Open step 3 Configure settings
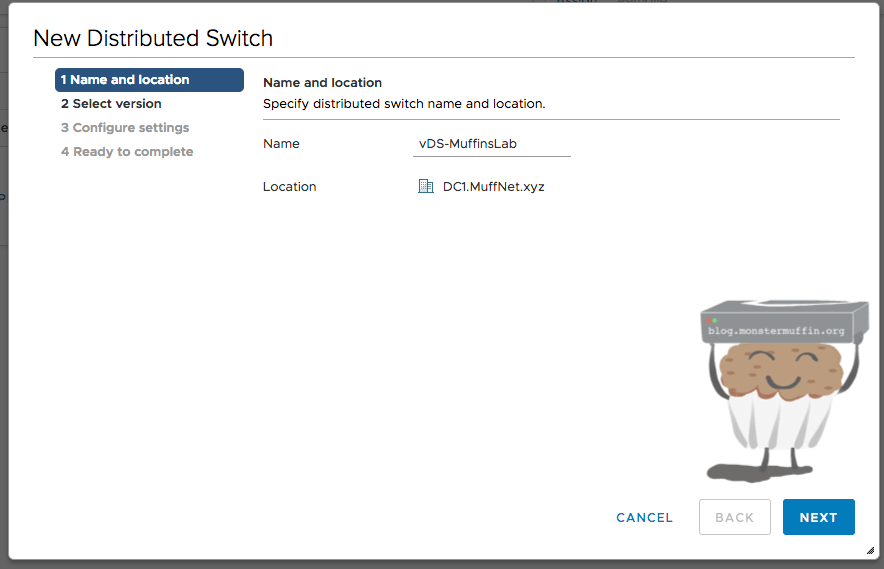 coord(124,128)
